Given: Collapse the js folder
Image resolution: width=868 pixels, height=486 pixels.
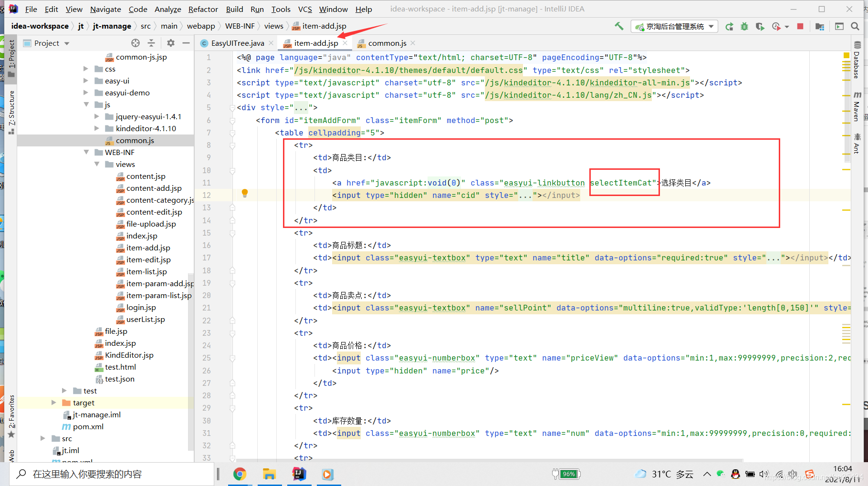Looking at the screenshot, I should (x=86, y=104).
